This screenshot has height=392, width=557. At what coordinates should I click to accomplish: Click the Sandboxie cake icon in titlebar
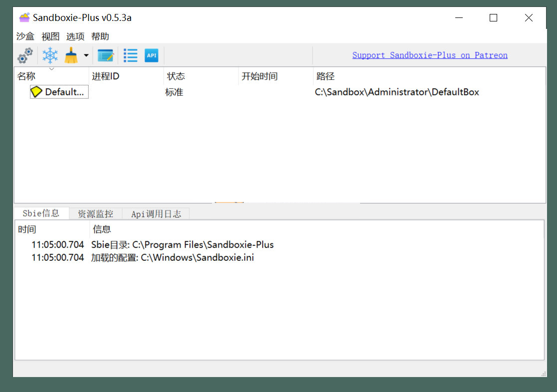[24, 16]
